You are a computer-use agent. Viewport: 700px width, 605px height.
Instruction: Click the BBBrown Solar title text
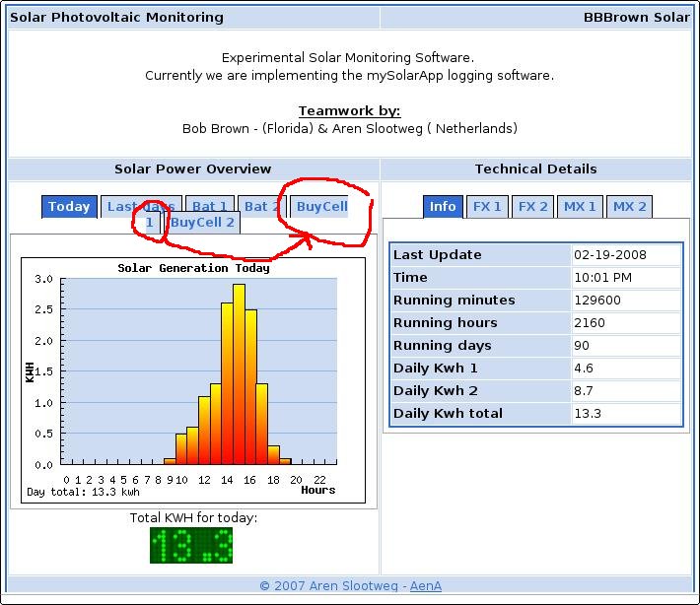tap(636, 18)
